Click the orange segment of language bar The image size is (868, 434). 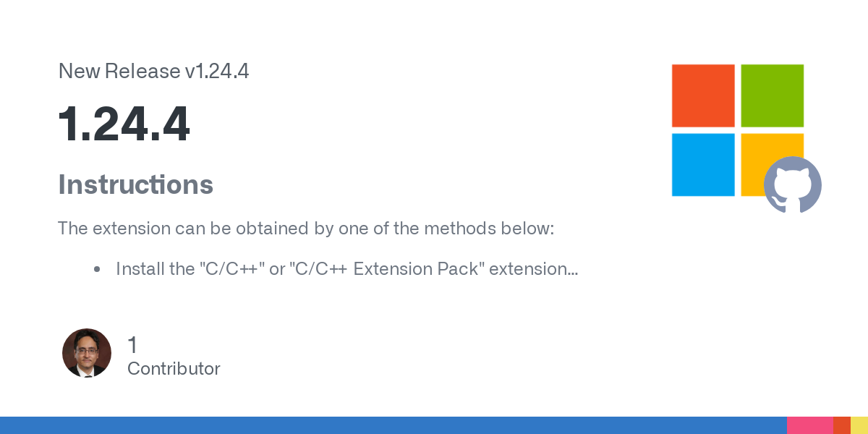click(x=842, y=425)
